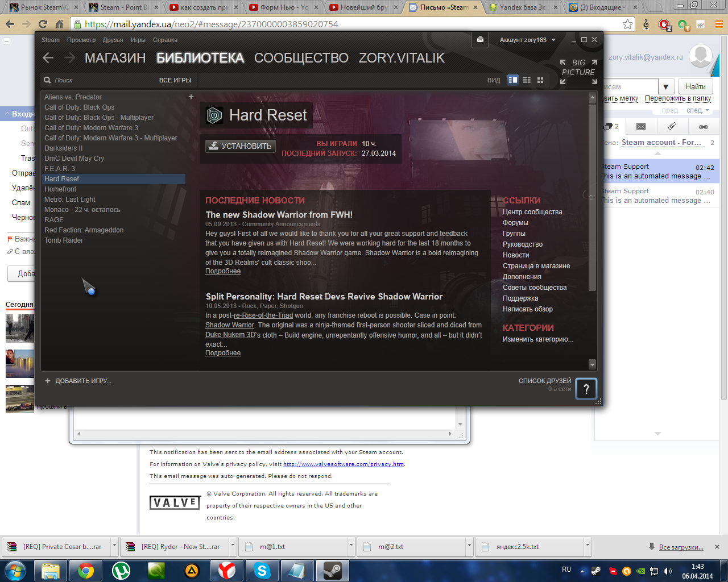Click the Найти button in Yandex Mail
The height and width of the screenshot is (582, 728).
[696, 86]
